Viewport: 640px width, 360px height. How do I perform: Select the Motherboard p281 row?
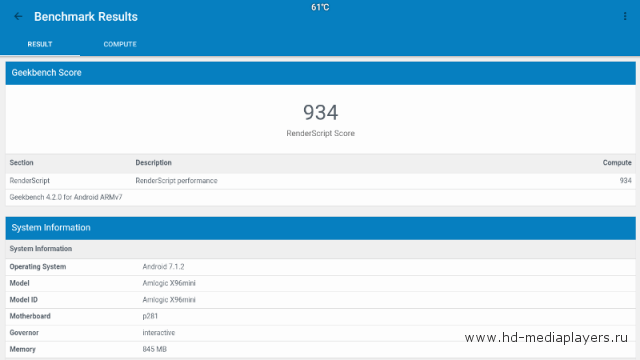pos(320,316)
